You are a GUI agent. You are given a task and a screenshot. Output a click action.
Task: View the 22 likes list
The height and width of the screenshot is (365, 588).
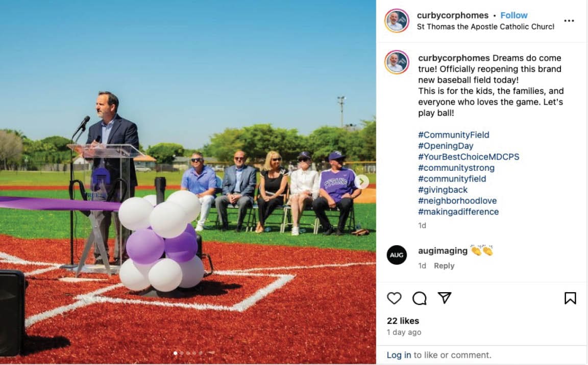[x=403, y=321]
